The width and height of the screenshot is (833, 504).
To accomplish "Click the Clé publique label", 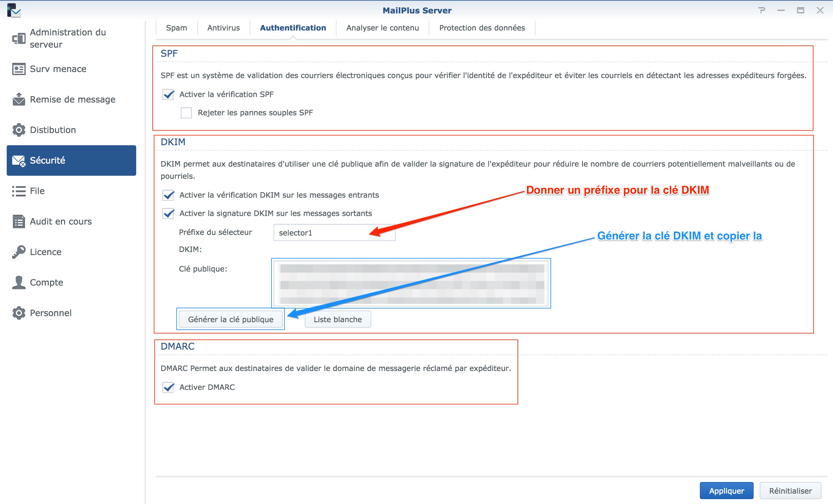I will point(203,269).
